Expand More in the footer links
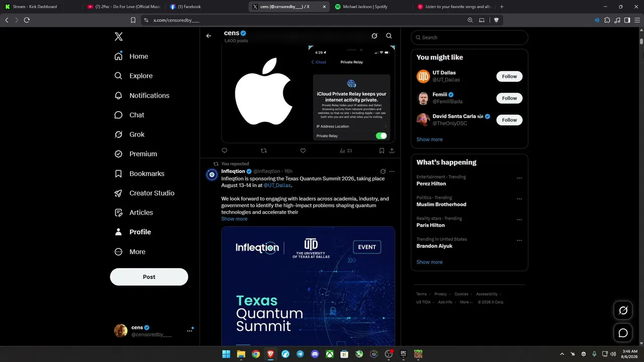This screenshot has height=362, width=644. pyautogui.click(x=465, y=302)
